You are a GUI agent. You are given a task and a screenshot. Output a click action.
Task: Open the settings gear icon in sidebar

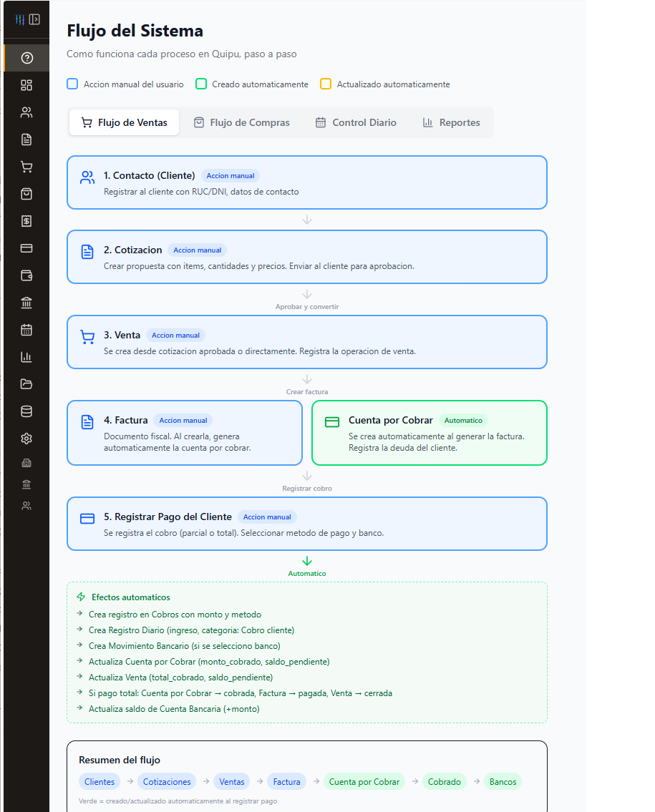pos(26,439)
